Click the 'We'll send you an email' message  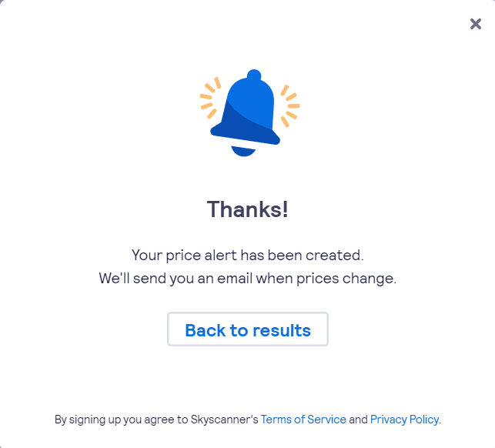coord(248,279)
